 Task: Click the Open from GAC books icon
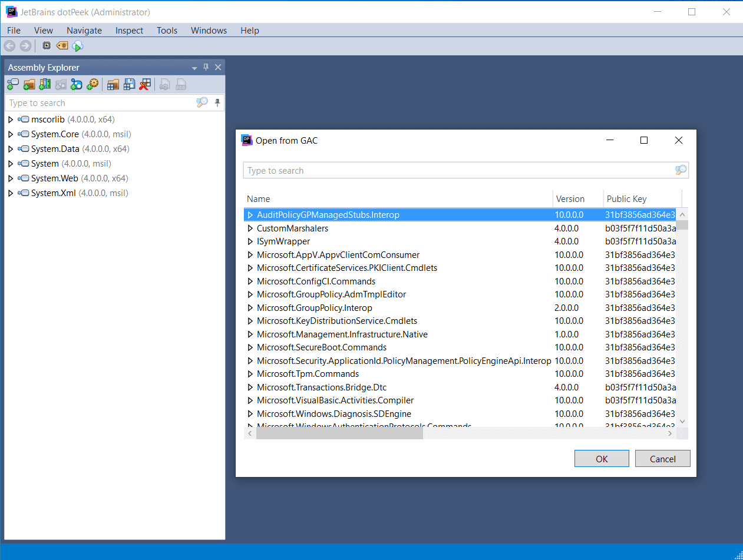click(x=45, y=85)
